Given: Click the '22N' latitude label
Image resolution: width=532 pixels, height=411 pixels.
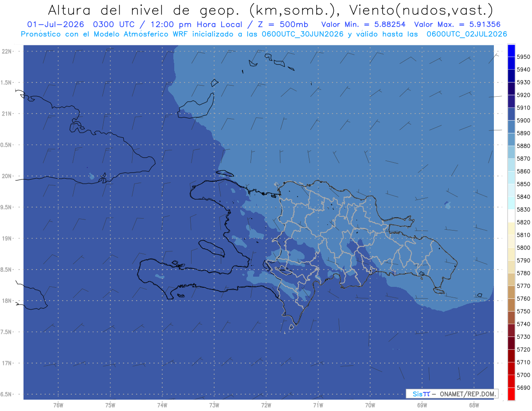Looking at the screenshot, I should click(x=7, y=51).
